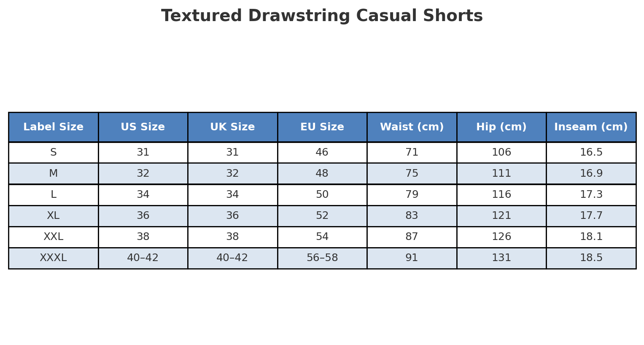Screen dimensions: 644x345
Task: Click the Waist (cm) header
Action: pos(412,127)
